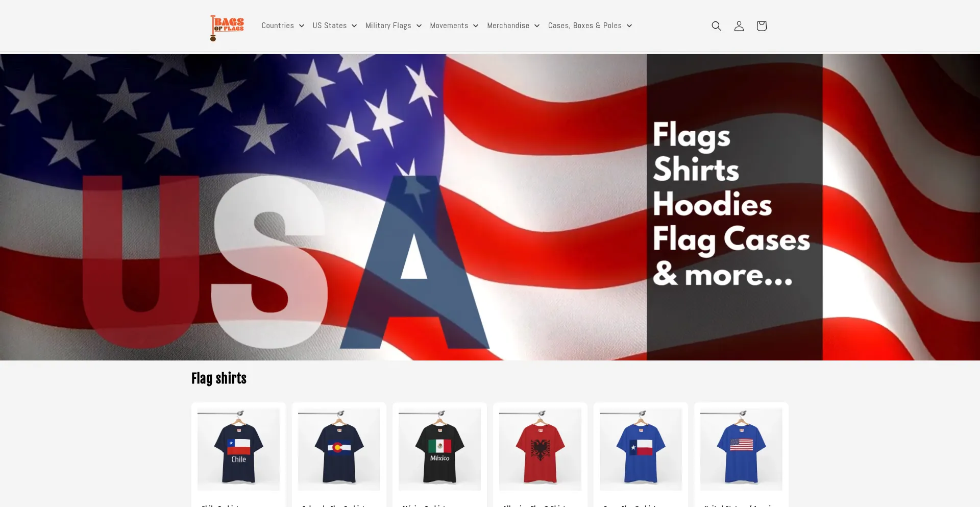Open the Merchandise menu
980x507 pixels.
(x=513, y=26)
